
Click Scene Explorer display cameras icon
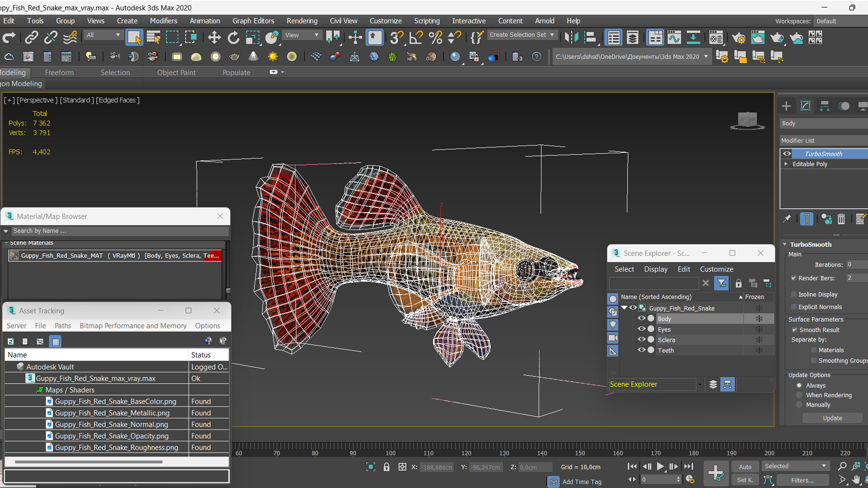[x=613, y=338]
